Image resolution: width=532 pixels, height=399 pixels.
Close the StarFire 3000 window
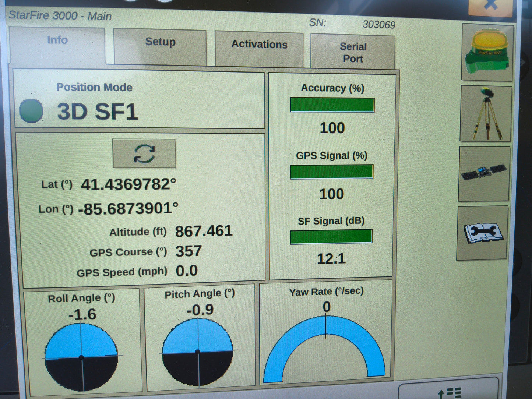click(490, 7)
